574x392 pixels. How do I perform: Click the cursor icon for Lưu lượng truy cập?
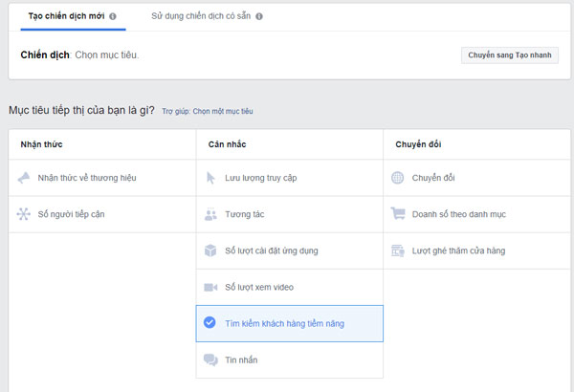tap(210, 178)
